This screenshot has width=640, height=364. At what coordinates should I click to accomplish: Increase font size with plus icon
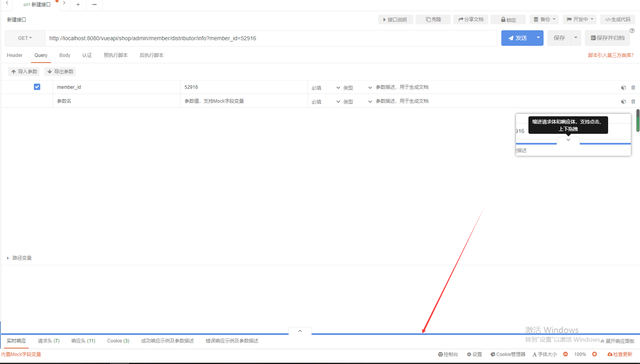tap(595, 354)
